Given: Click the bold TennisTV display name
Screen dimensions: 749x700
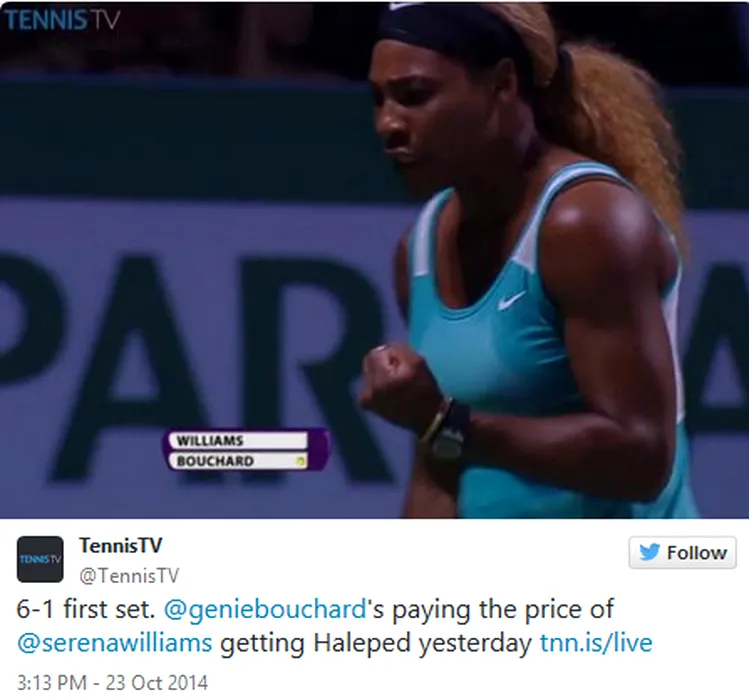Looking at the screenshot, I should click(x=121, y=545).
